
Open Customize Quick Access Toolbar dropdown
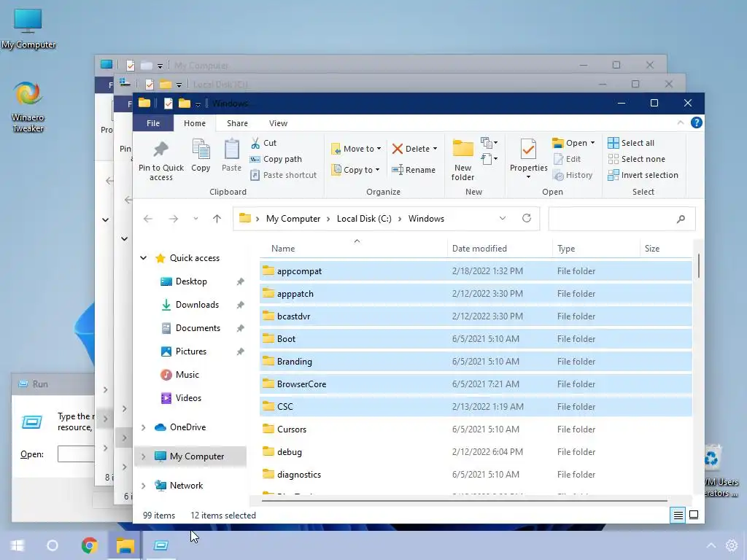point(198,104)
